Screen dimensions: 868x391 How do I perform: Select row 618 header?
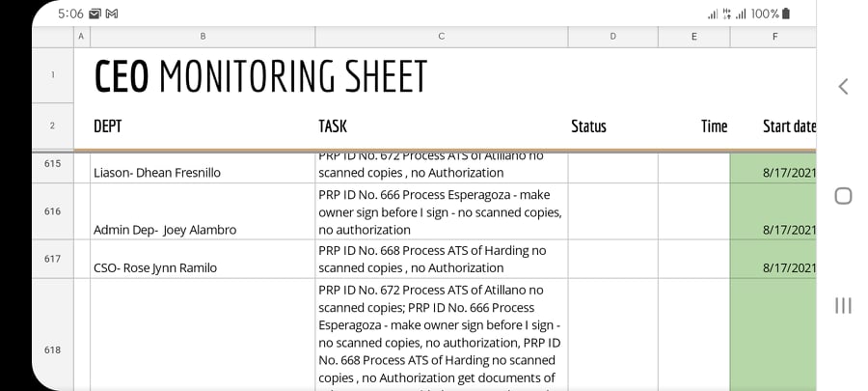click(52, 349)
